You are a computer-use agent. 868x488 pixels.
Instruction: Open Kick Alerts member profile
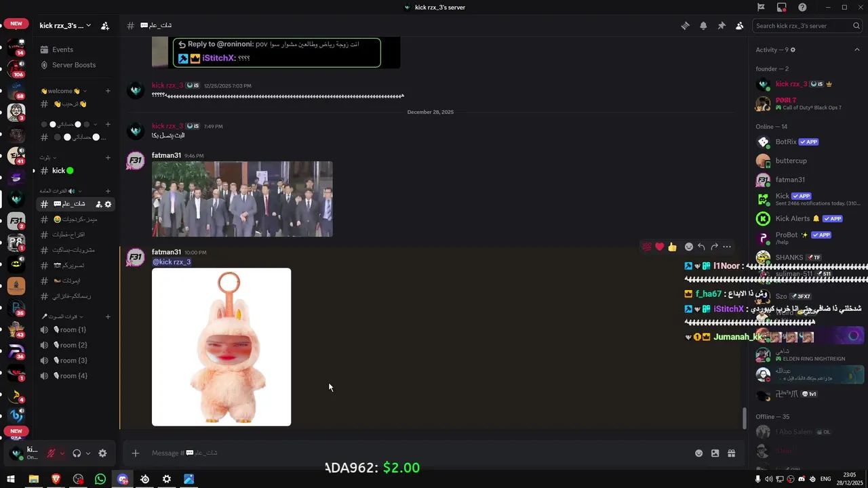pyautogui.click(x=807, y=219)
